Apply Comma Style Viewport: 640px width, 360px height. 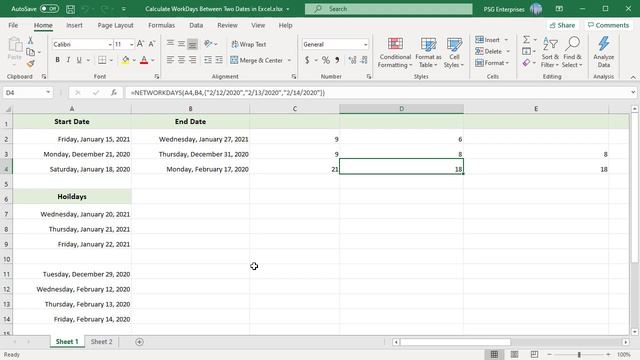pos(337,60)
